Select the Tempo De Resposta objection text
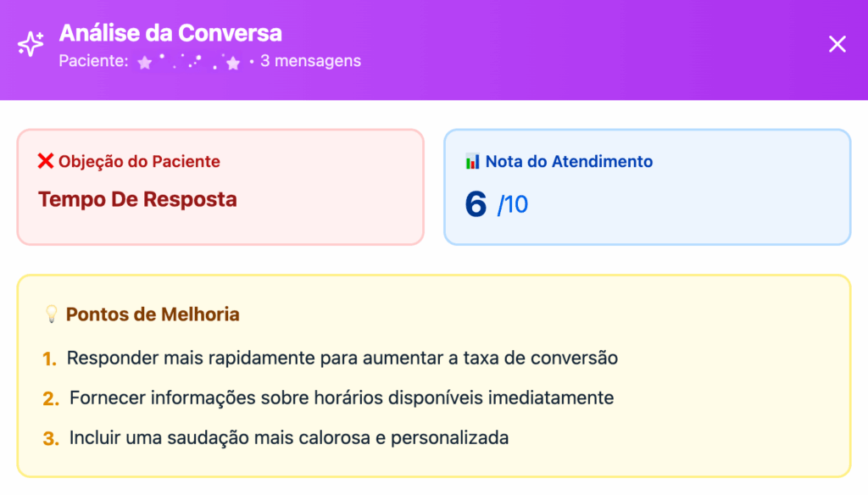Image resolution: width=868 pixels, height=495 pixels. pyautogui.click(x=137, y=200)
